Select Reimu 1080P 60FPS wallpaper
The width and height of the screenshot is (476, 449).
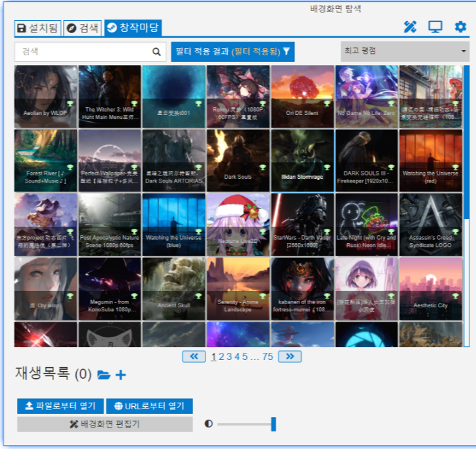pos(238,96)
